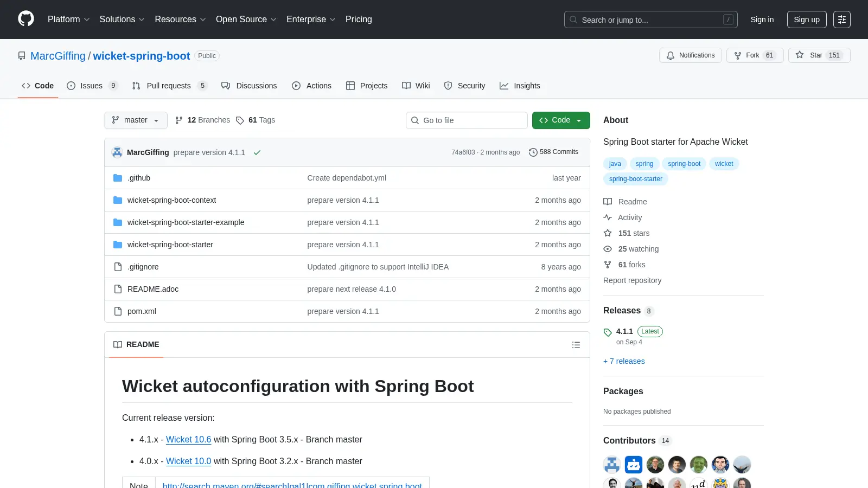868x488 pixels.
Task: Open the 61 Tags link
Action: pyautogui.click(x=256, y=120)
